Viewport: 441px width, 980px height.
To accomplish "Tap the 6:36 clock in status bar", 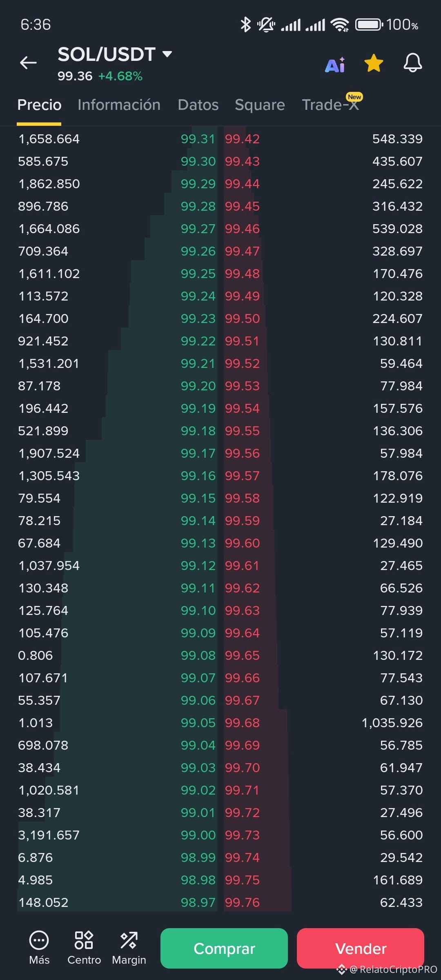I will point(36,25).
